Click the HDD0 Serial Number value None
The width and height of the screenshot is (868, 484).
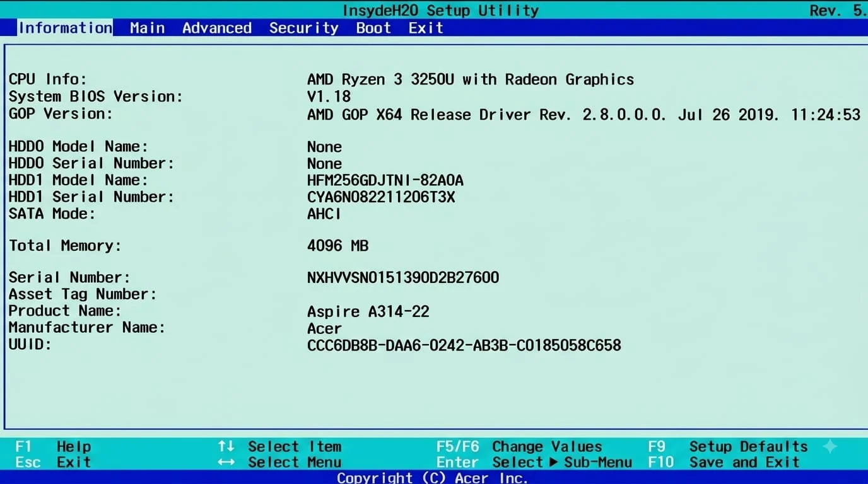click(x=324, y=163)
